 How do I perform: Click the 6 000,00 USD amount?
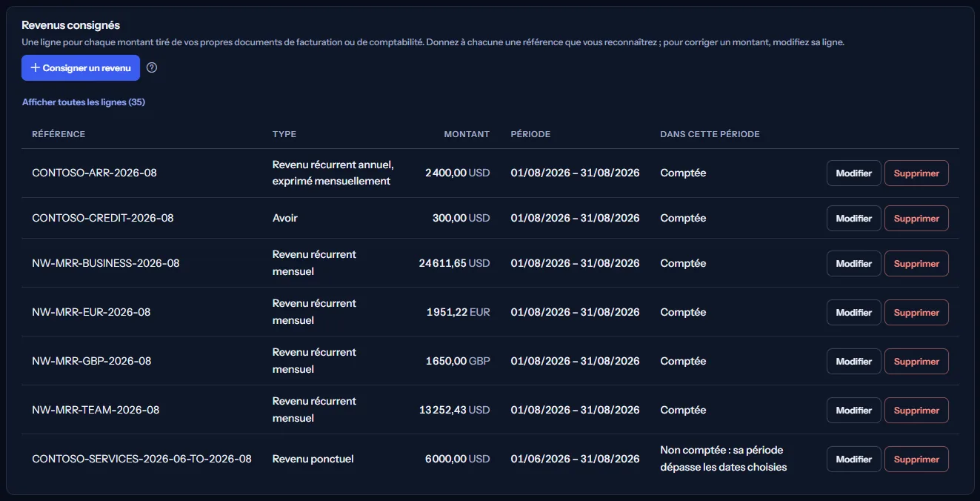coord(458,459)
